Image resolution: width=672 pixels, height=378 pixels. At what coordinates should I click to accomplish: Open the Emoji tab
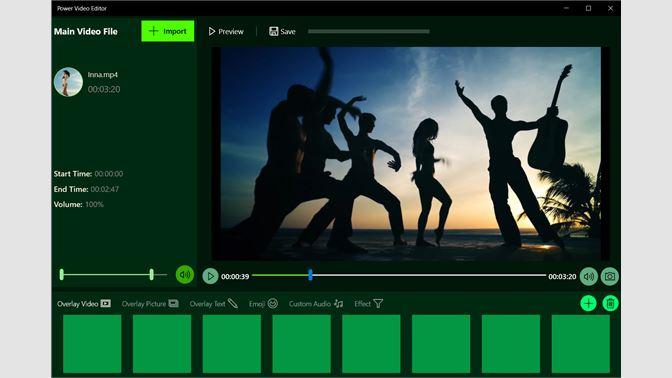pos(263,304)
